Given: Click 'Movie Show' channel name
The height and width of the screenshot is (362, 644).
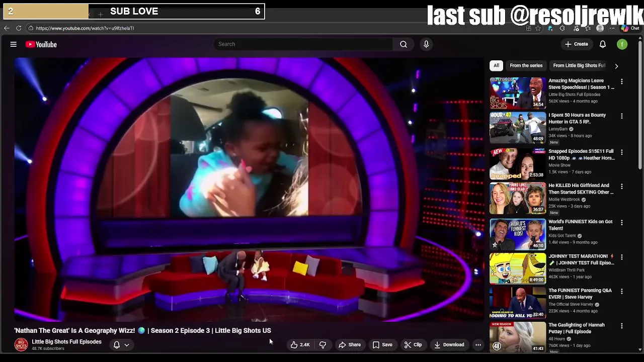Looking at the screenshot, I should (x=559, y=165).
